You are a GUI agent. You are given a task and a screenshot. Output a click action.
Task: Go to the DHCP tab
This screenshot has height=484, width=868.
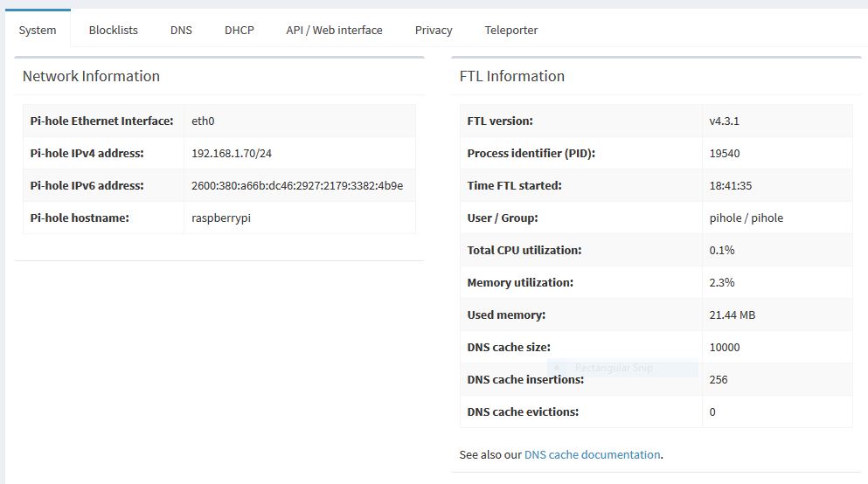click(x=240, y=31)
